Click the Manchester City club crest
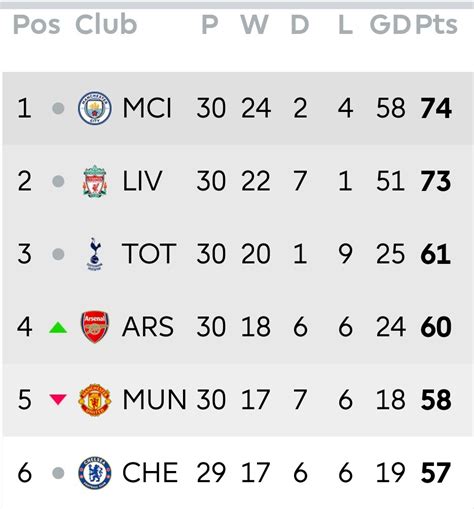 [x=95, y=108]
